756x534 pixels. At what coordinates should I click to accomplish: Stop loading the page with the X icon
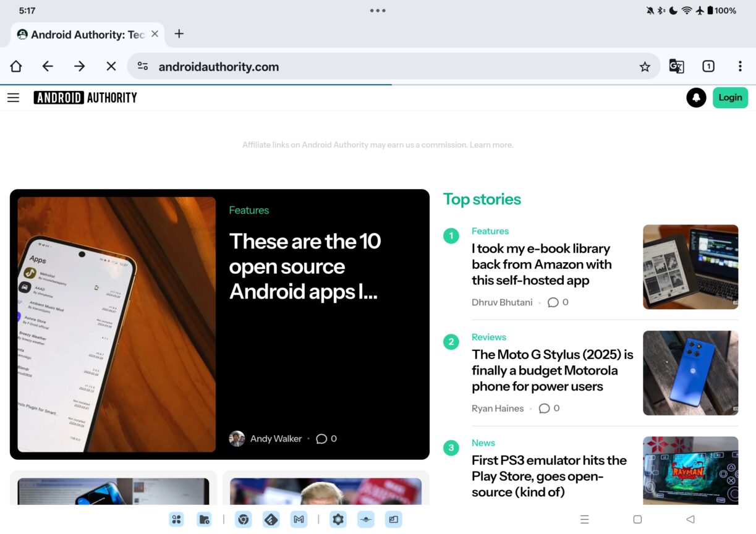(111, 66)
